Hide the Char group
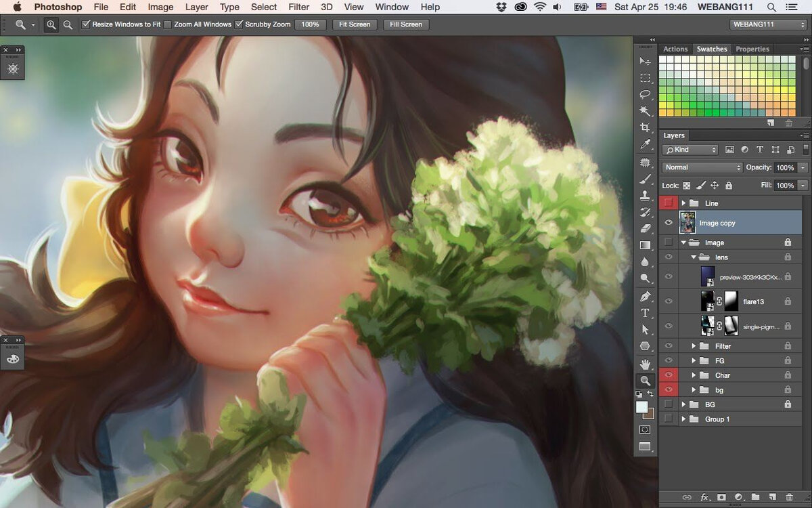Screen dimensions: 812x508 (669, 375)
